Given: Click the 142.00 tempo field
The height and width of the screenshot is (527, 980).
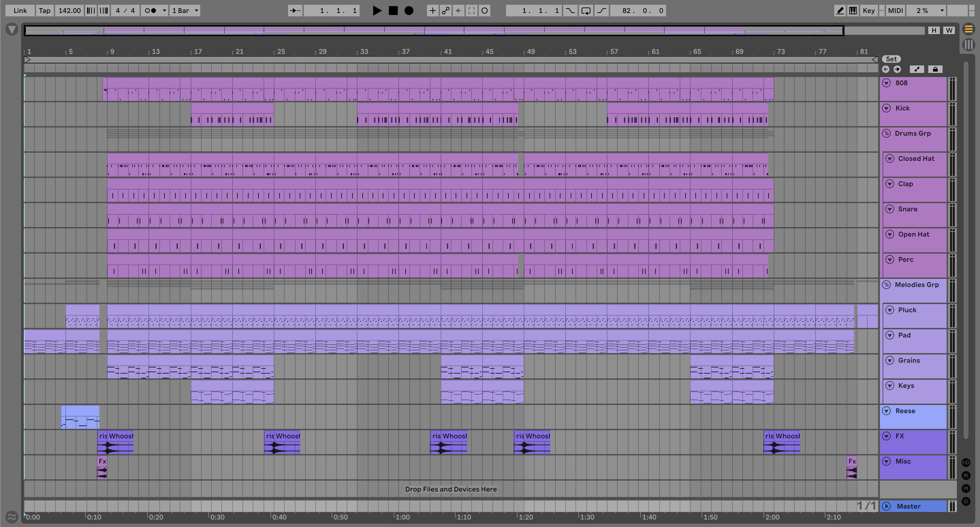Looking at the screenshot, I should pyautogui.click(x=69, y=11).
